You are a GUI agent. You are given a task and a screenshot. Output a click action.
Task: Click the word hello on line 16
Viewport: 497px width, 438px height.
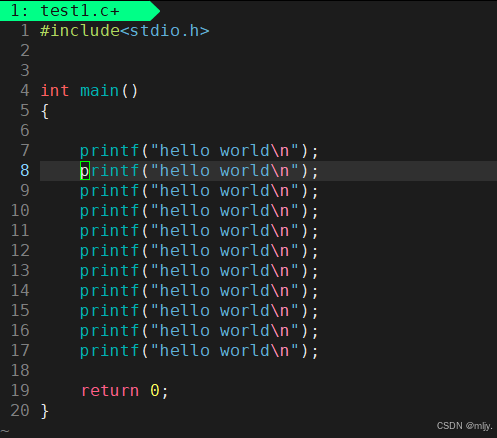tap(185, 331)
